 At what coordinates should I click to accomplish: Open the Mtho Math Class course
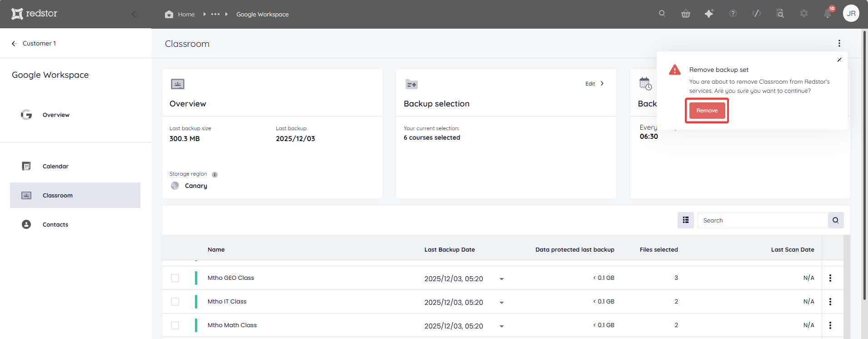pyautogui.click(x=232, y=325)
